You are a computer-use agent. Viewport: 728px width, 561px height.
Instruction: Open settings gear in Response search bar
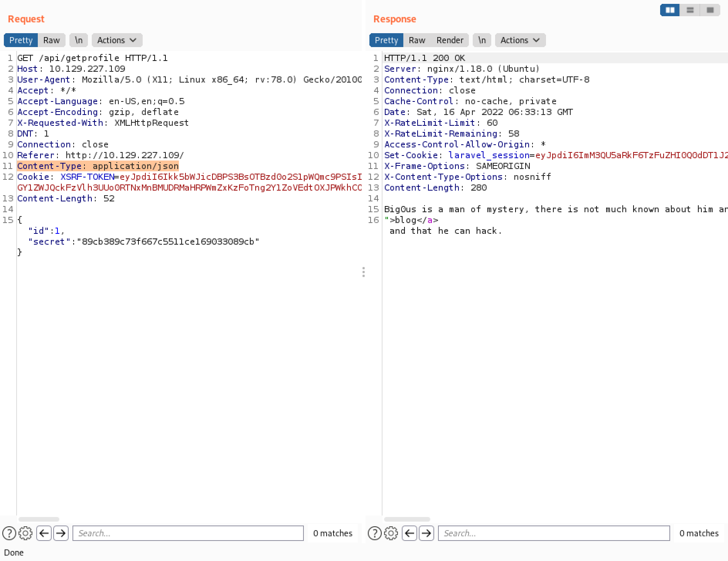(391, 533)
